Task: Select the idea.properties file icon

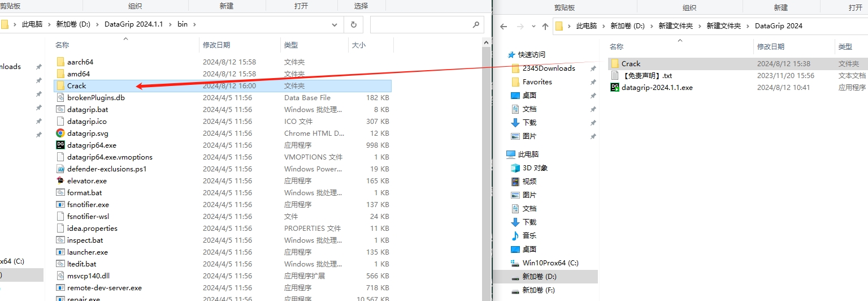Action: 60,228
